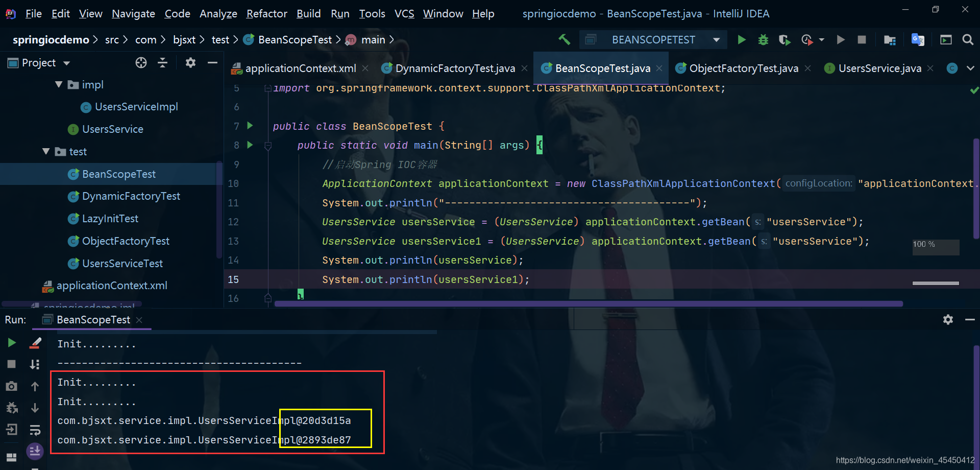This screenshot has width=980, height=470.
Task: Switch to ObjectFactoryTest.java tab
Action: [743, 68]
